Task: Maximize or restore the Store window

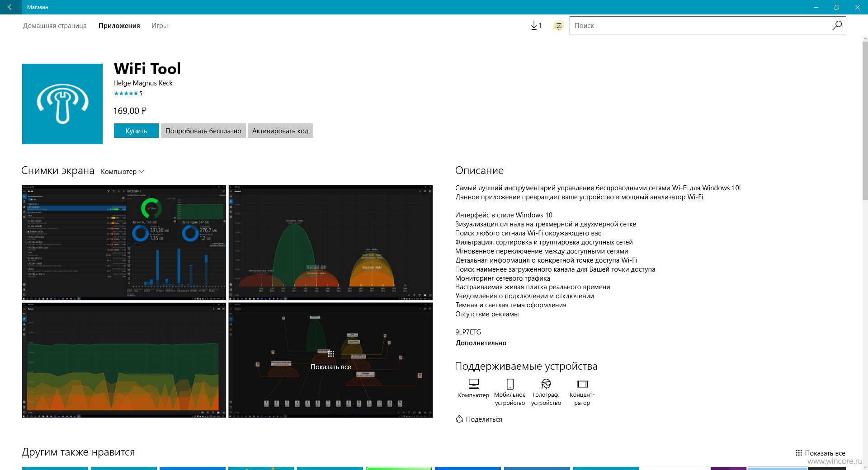Action: (836, 7)
